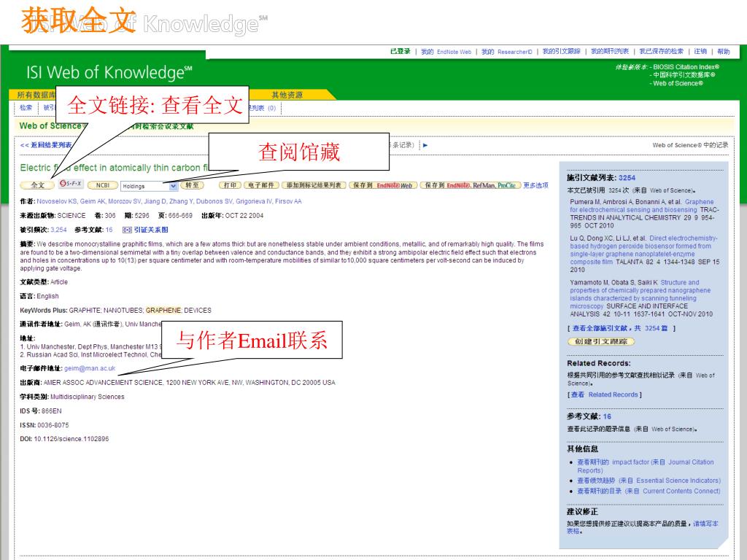Click 帮助 help link
Image resolution: width=747 pixels, height=560 pixels.
click(723, 52)
